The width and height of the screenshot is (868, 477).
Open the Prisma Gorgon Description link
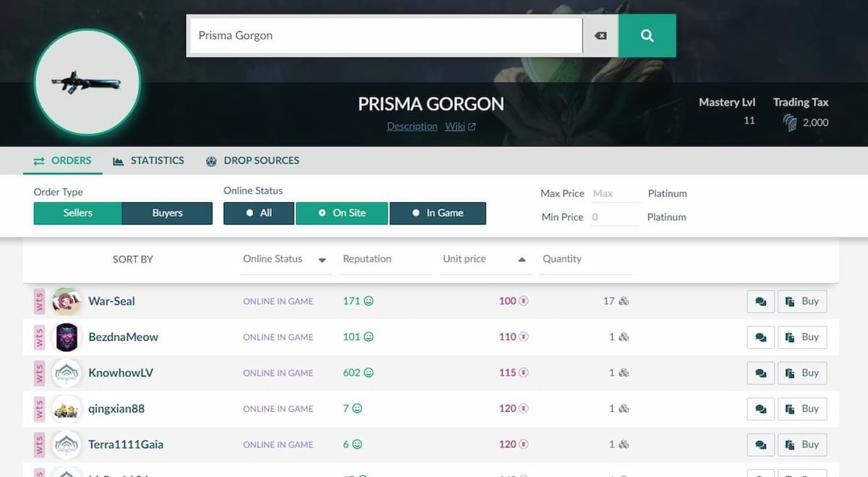click(412, 125)
